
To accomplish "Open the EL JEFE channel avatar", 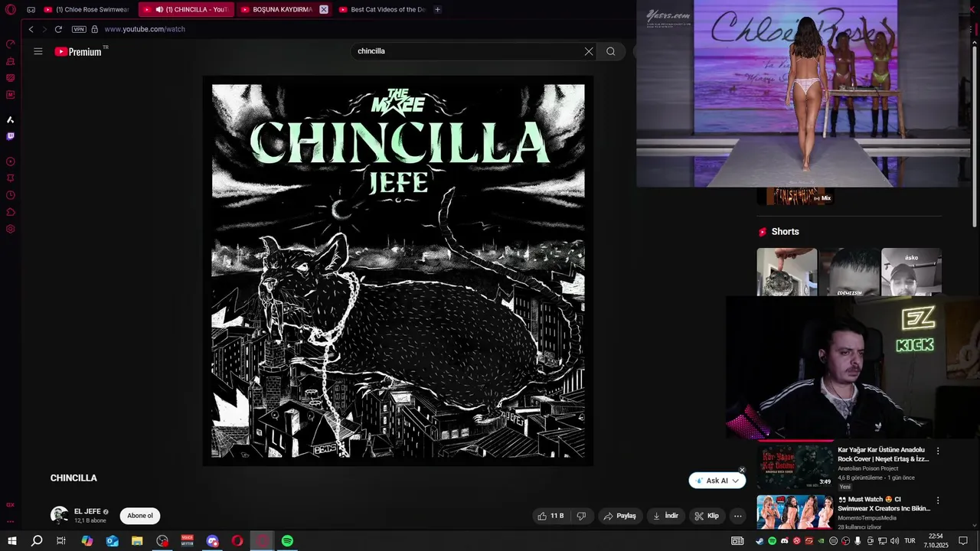I will [59, 515].
